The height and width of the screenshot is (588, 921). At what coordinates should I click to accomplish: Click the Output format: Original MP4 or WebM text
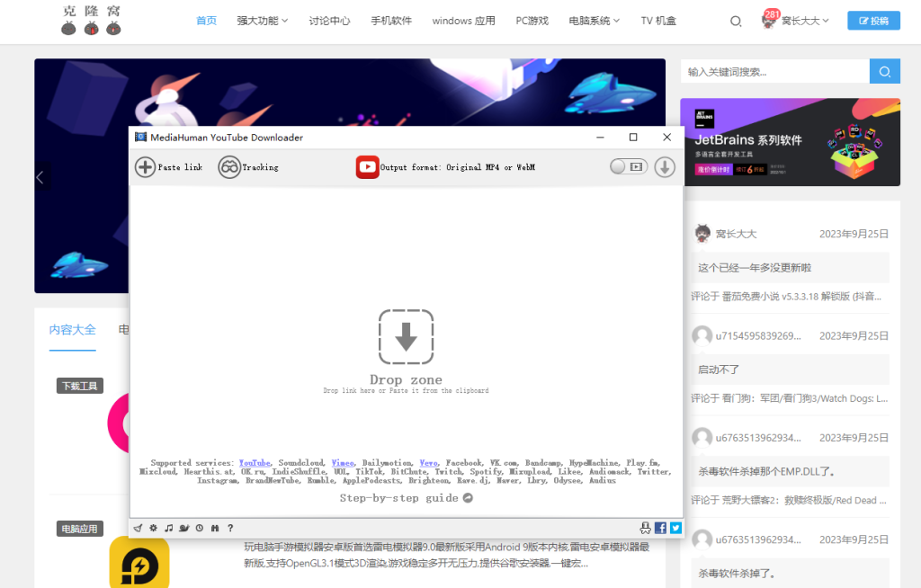[x=458, y=167]
